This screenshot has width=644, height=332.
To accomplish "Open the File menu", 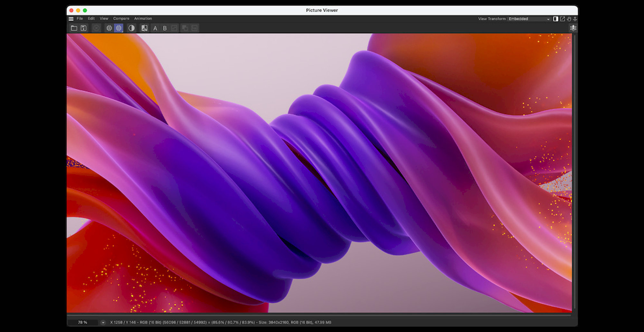I will point(80,19).
